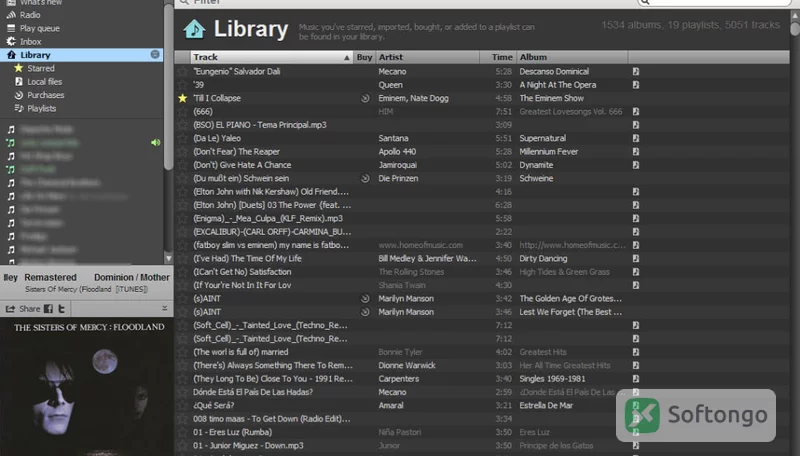Collapse the now playing share panel arrow

[x=164, y=308]
